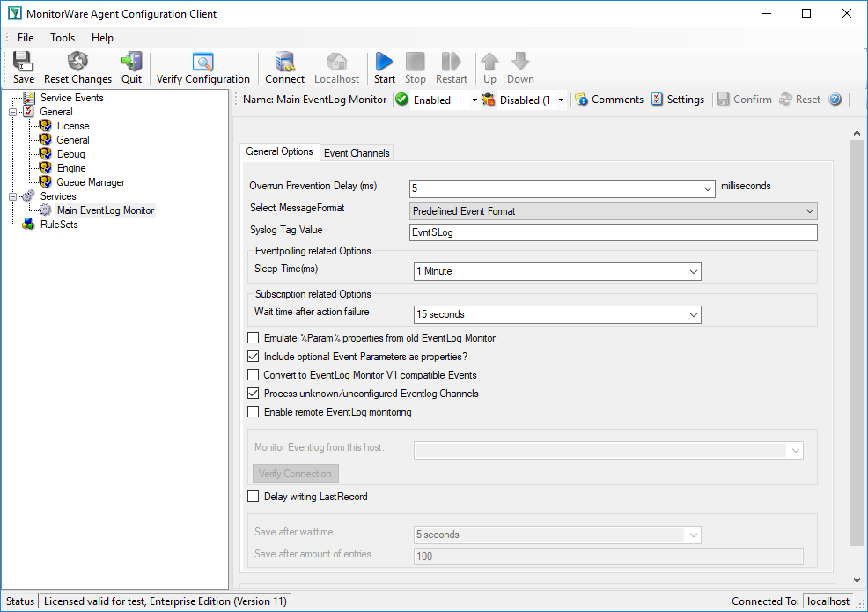Enable Emulate %Param% properties checkbox
The image size is (868, 612).
coord(253,338)
